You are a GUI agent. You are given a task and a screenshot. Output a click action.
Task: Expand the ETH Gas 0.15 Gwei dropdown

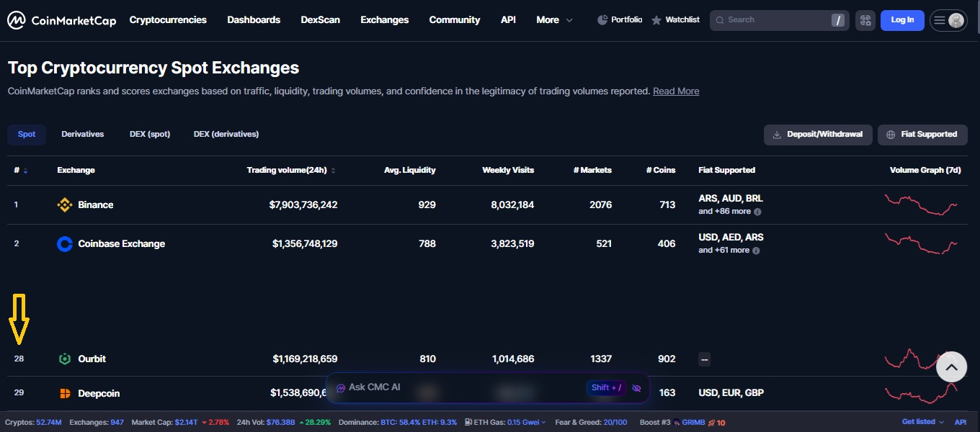(x=526, y=422)
